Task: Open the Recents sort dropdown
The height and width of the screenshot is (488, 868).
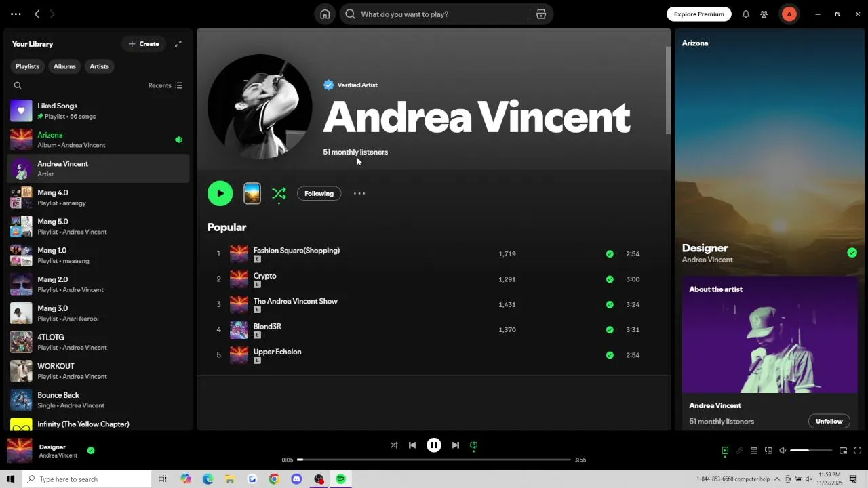Action: pyautogui.click(x=165, y=85)
